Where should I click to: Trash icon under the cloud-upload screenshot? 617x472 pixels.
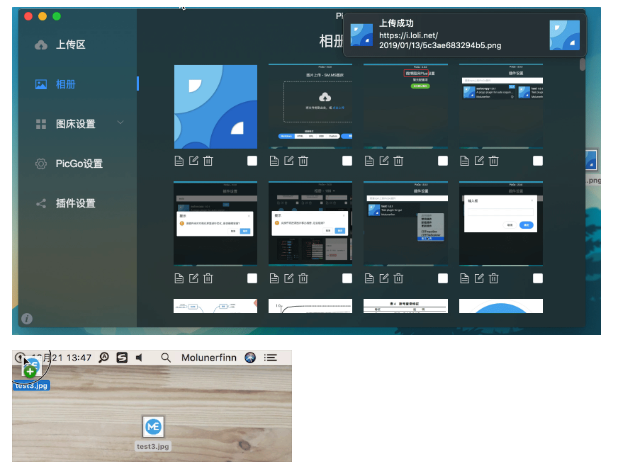[303, 161]
